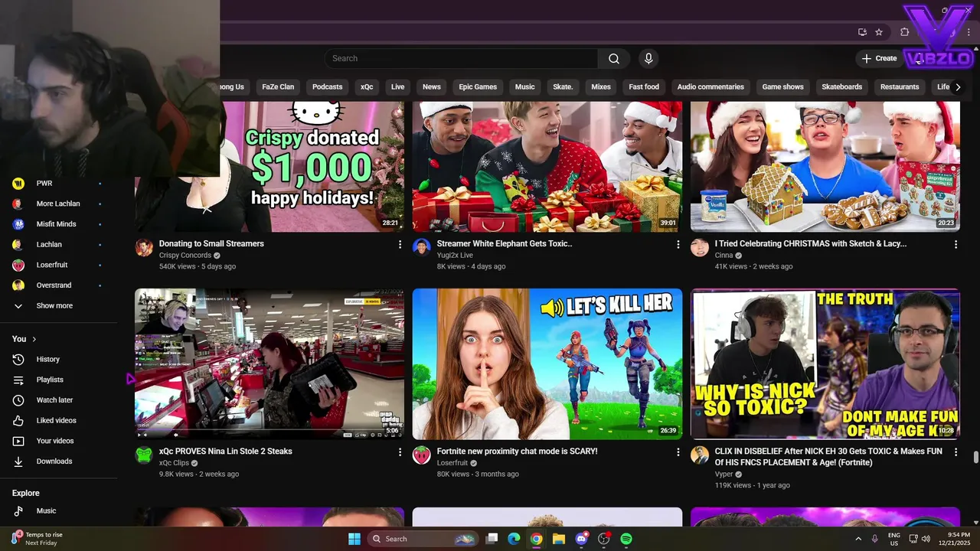The image size is (980, 551).
Task: Select the Skateboards chip
Action: 842,87
